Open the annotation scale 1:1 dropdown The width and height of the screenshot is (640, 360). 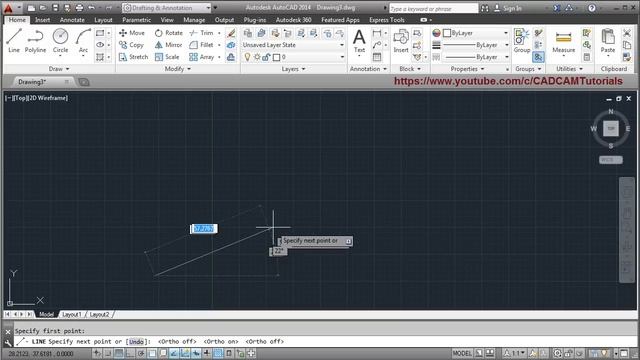515,353
